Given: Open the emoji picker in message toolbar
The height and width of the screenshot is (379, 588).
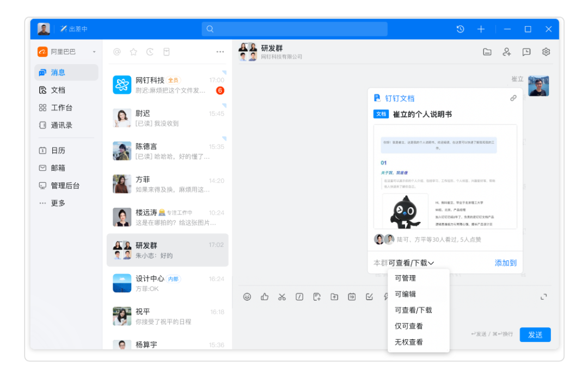Looking at the screenshot, I should click(x=247, y=296).
